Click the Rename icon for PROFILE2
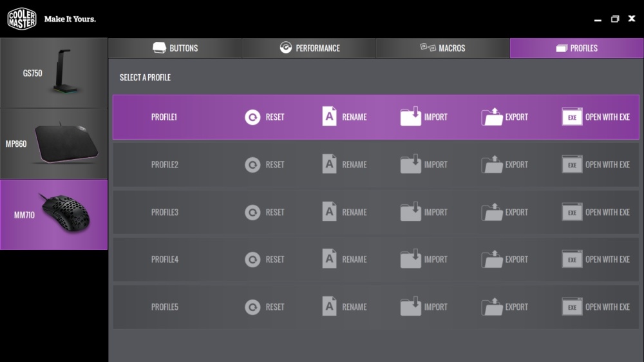 tap(329, 164)
